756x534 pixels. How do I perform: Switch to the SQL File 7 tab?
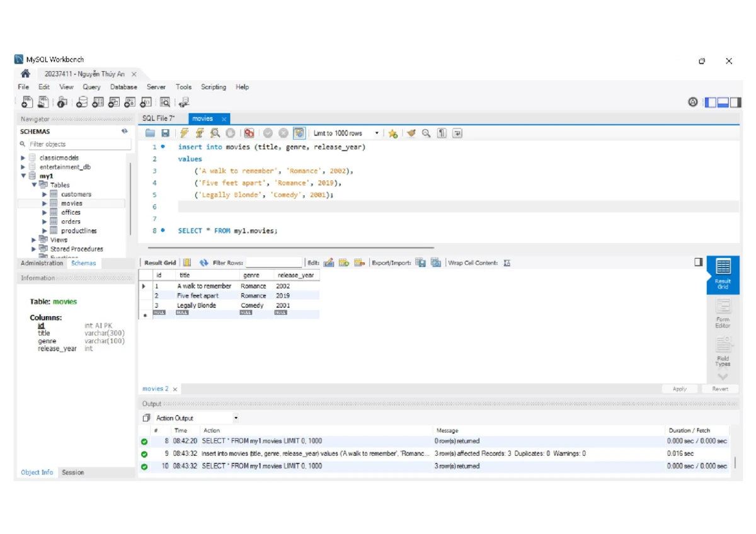point(158,118)
